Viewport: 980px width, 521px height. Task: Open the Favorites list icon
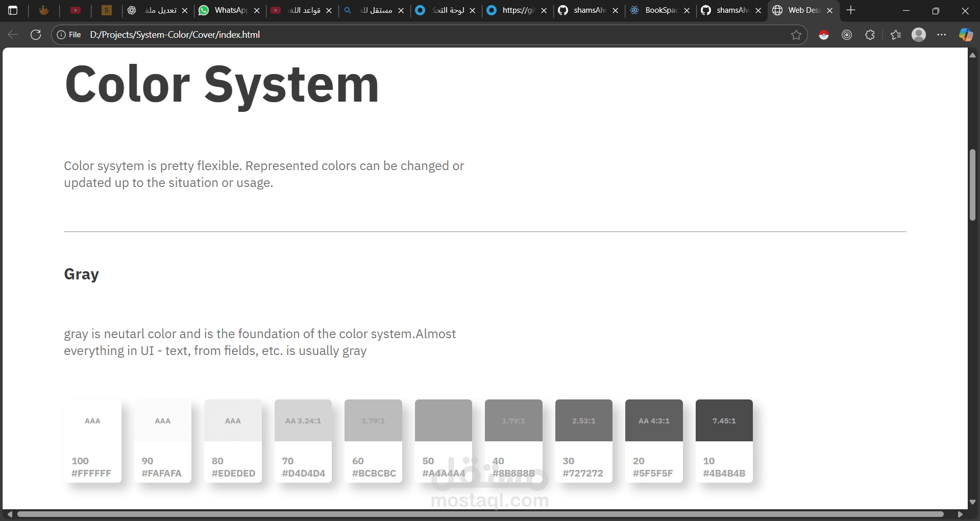(895, 35)
